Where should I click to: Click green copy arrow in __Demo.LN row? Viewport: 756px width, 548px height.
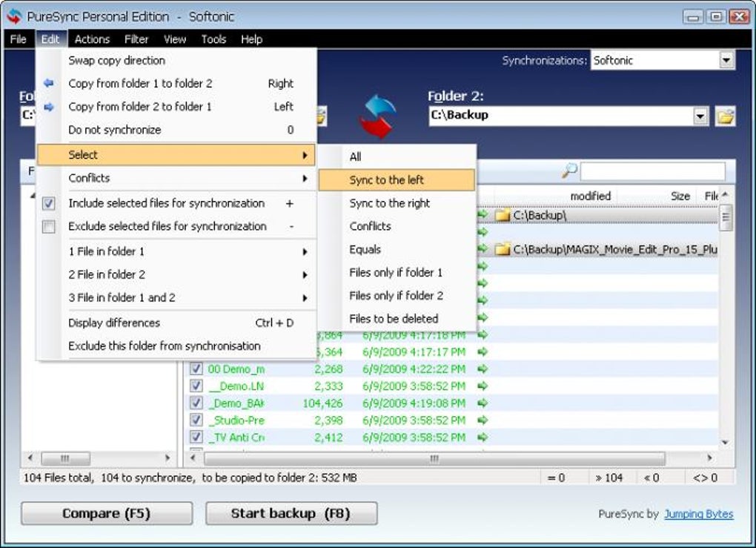pos(483,386)
